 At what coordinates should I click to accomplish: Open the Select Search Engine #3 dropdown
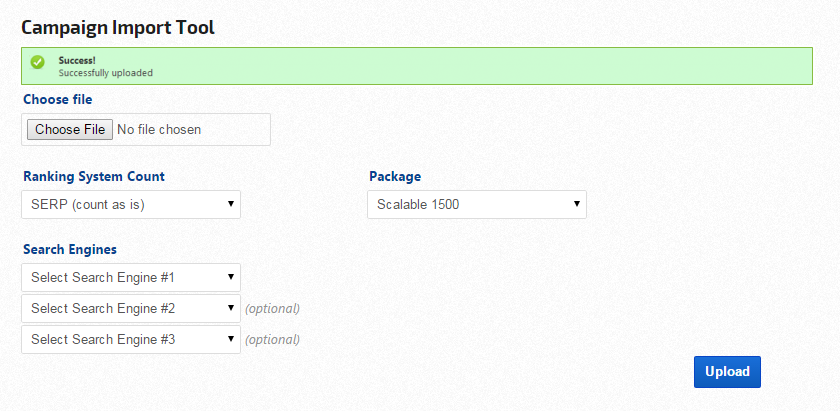(x=131, y=339)
